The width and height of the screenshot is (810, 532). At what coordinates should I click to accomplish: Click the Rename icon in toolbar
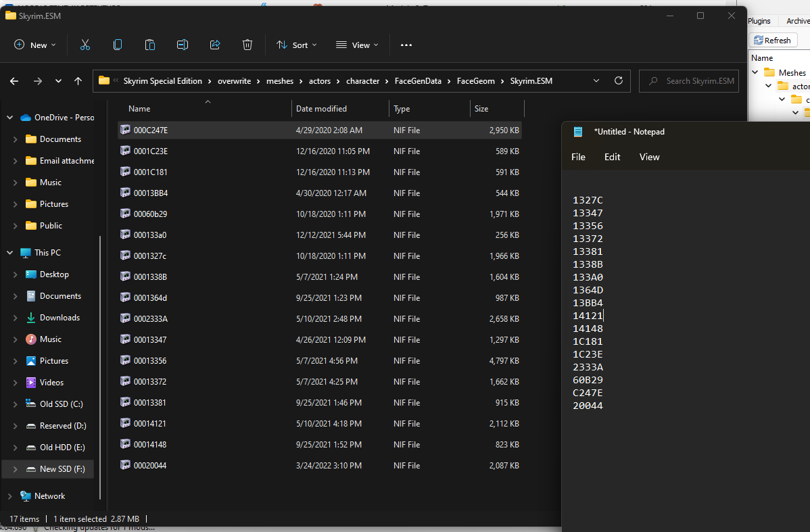point(183,45)
